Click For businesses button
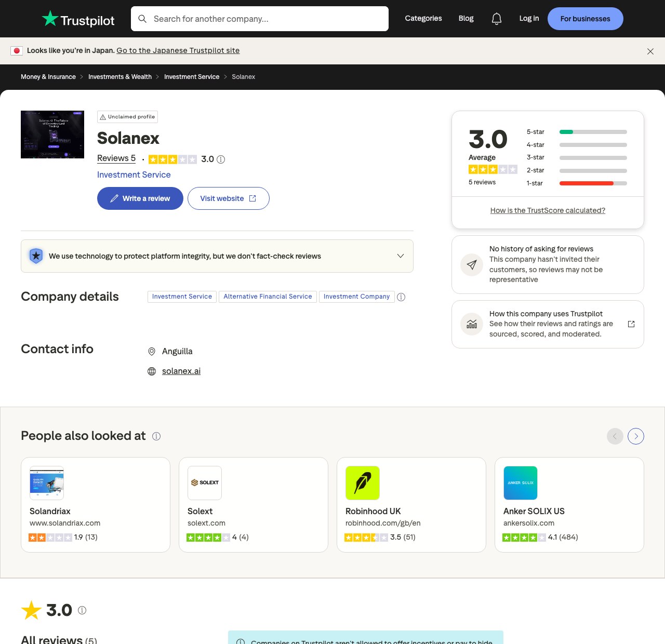 point(586,19)
